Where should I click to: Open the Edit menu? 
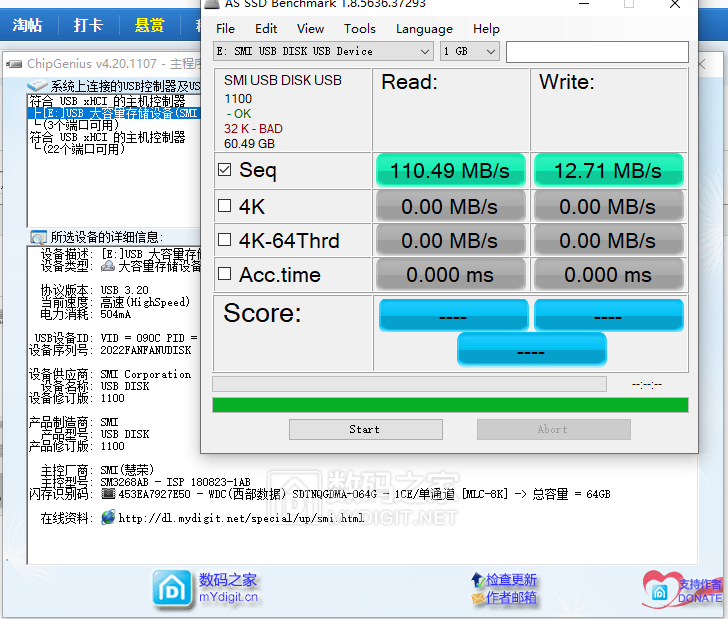coord(266,29)
